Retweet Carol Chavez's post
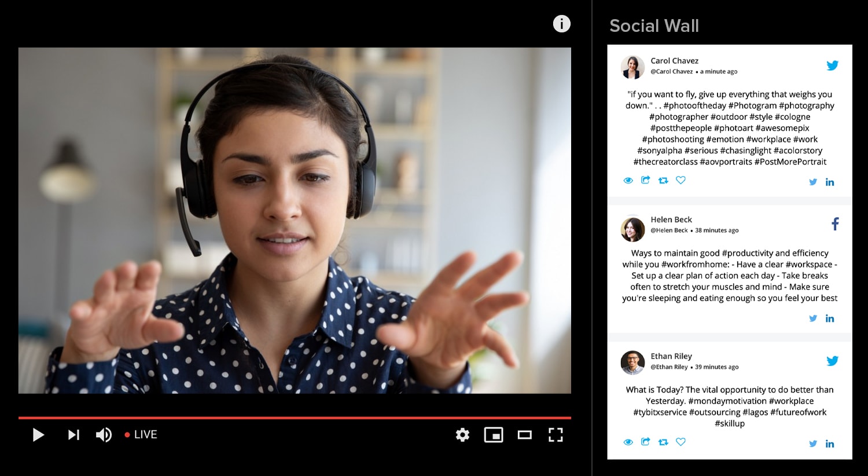This screenshot has width=868, height=476. point(663,180)
